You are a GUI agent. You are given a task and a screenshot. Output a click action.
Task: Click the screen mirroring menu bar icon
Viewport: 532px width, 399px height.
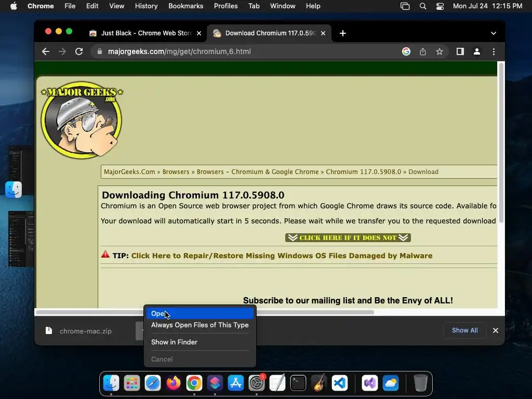point(405,6)
